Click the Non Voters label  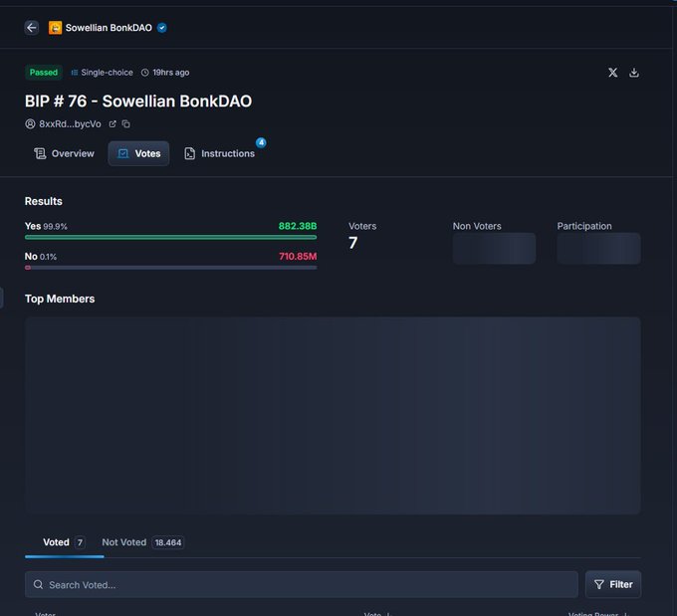click(477, 226)
